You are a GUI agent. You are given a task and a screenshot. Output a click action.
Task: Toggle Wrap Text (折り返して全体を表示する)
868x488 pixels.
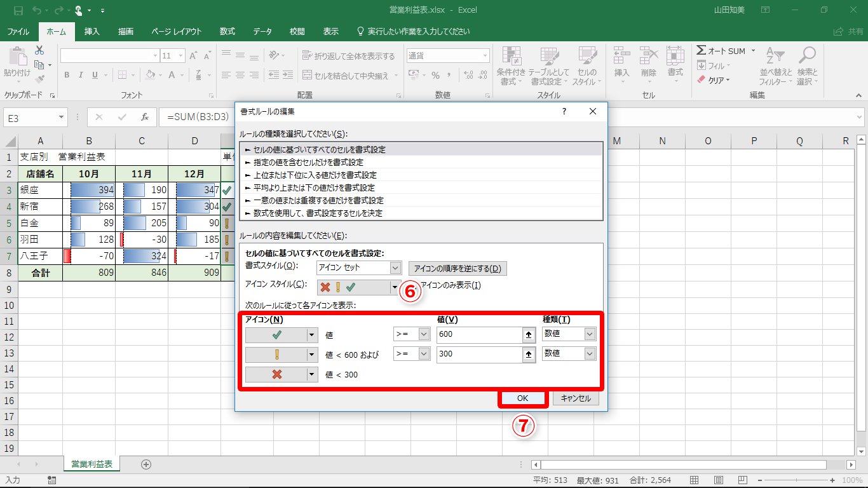coord(348,56)
